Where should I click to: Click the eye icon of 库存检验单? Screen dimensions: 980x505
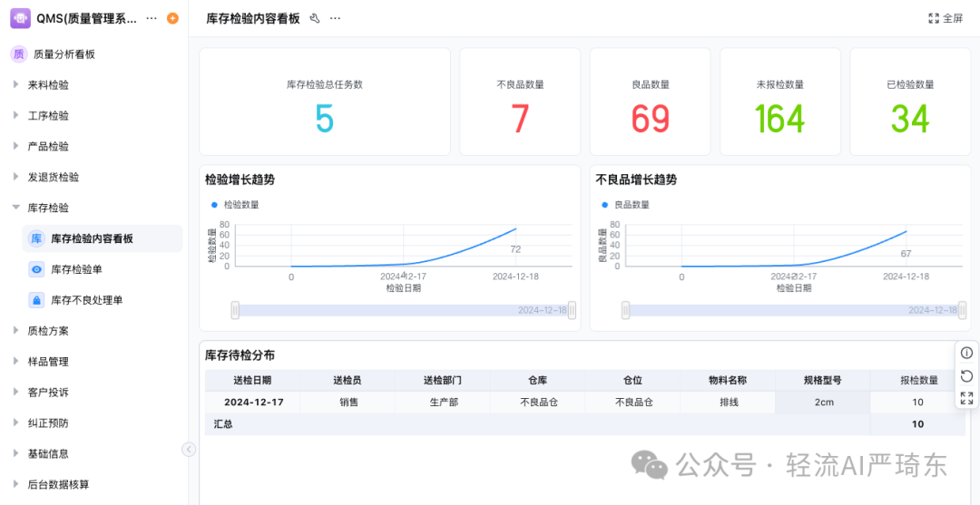37,269
